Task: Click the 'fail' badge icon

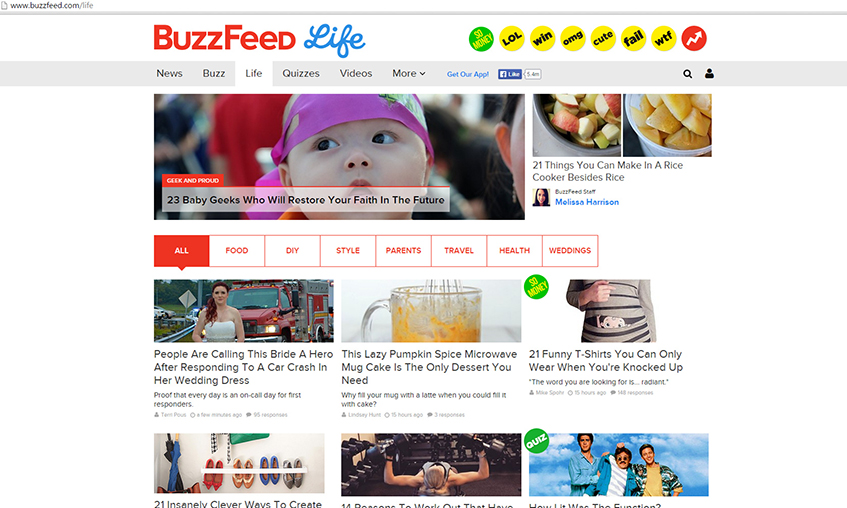Action: point(633,39)
